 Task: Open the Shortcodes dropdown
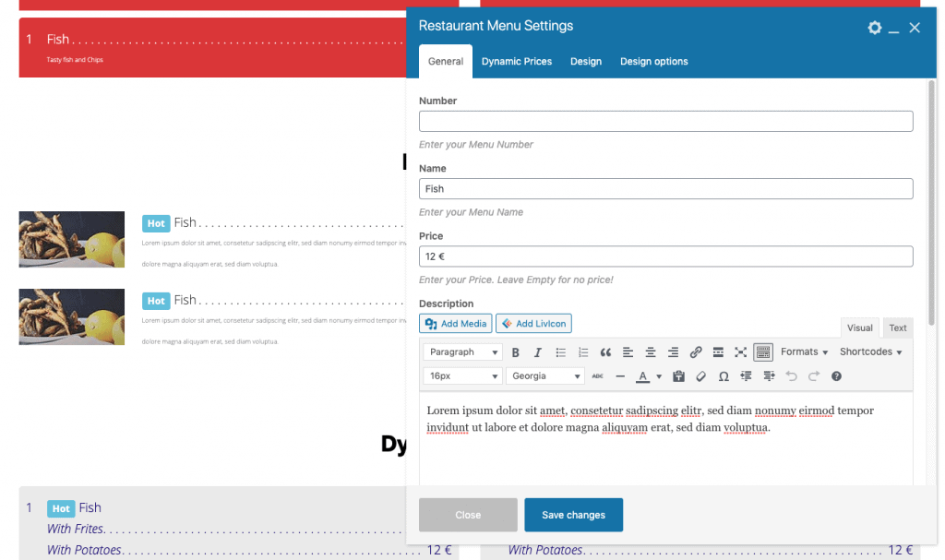[x=866, y=351]
